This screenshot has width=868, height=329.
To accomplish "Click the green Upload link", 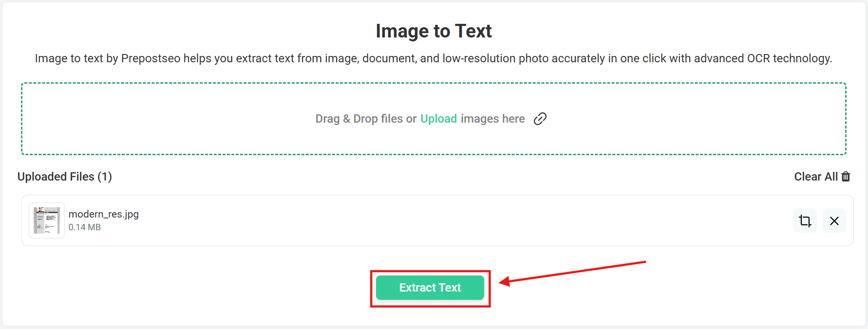I will [438, 119].
